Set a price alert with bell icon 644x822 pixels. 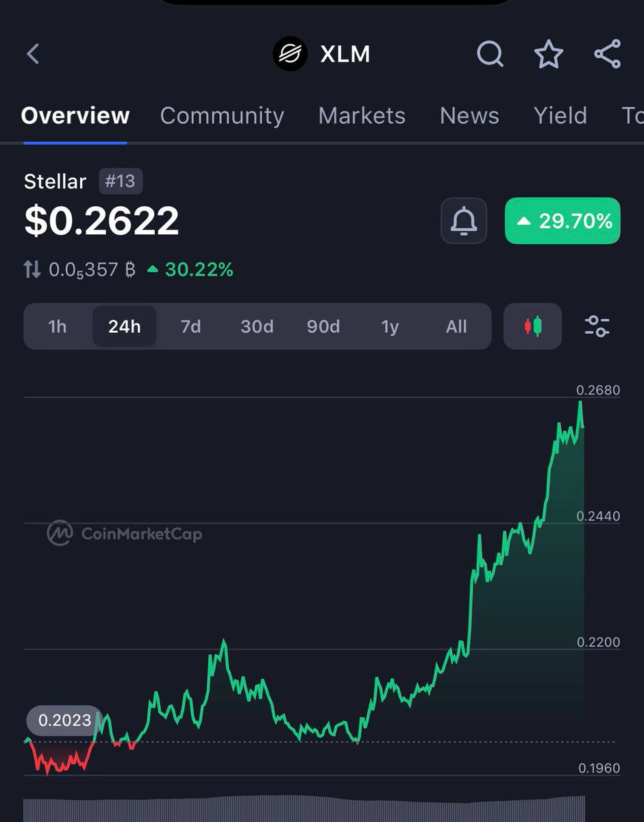point(464,221)
